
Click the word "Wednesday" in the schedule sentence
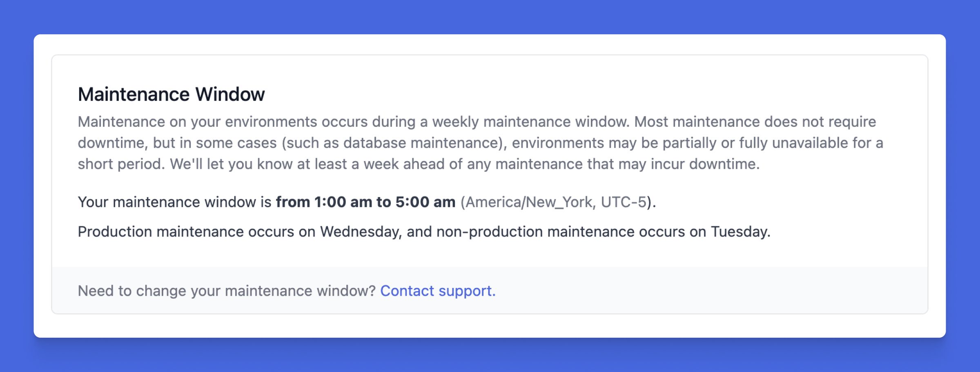360,232
